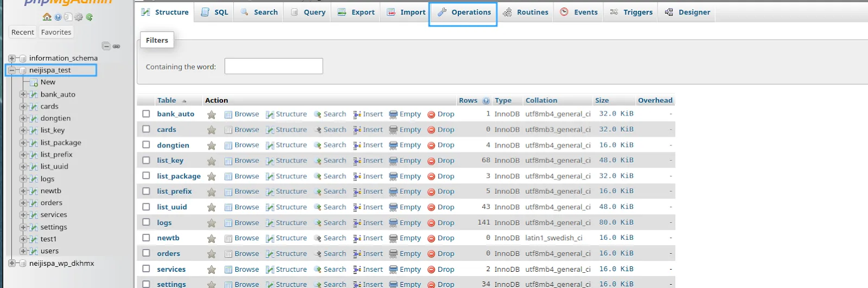The image size is (868, 288).
Task: Sort by the Table column header
Action: [x=167, y=100]
